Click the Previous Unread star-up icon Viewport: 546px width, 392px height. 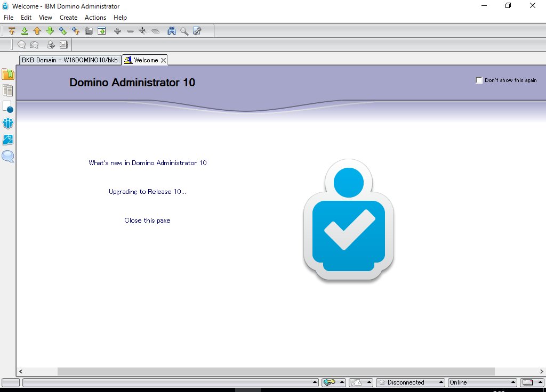point(76,31)
